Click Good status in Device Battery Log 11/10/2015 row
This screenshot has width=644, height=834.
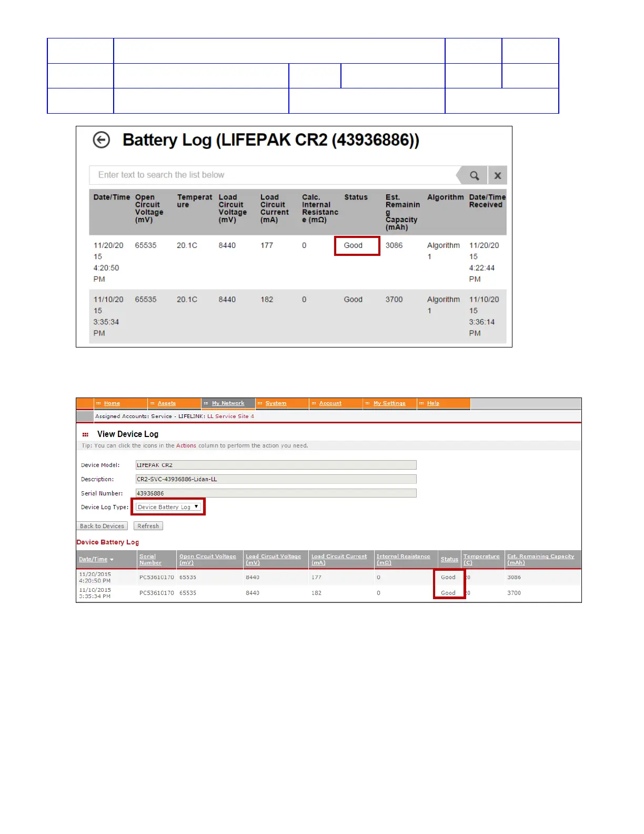tap(448, 593)
